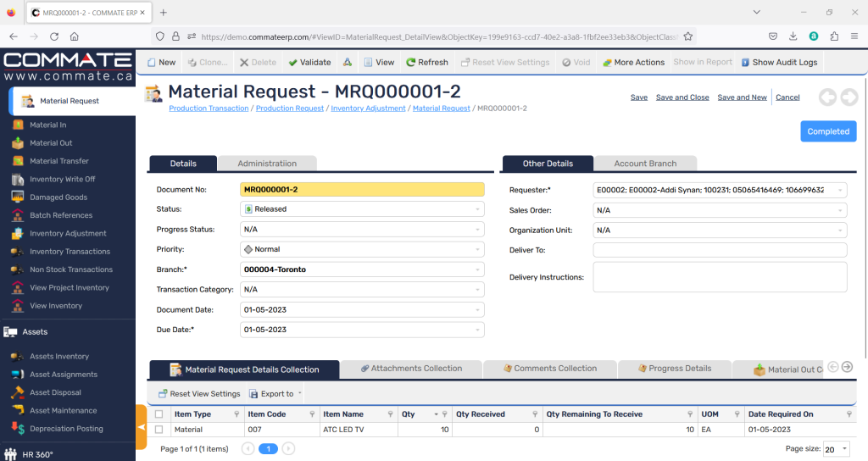Click the Save and Close link
Viewport: 868px width, 461px height.
point(682,97)
